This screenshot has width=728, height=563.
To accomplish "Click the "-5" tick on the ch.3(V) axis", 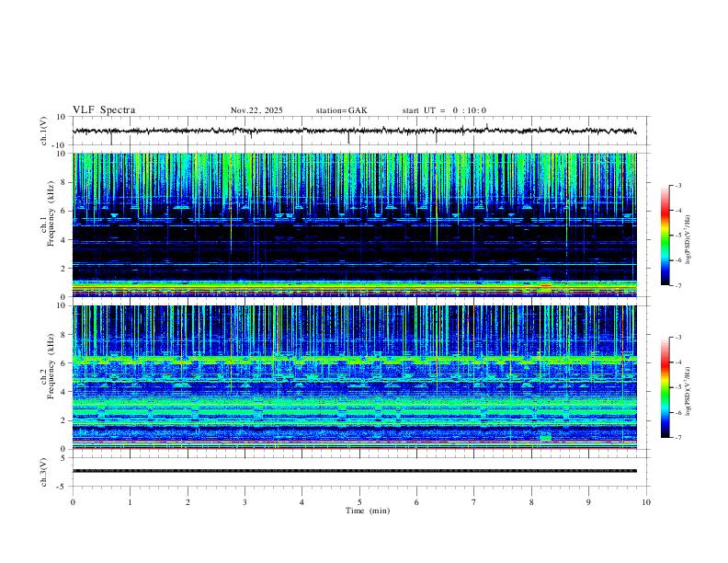I will 62,487.
